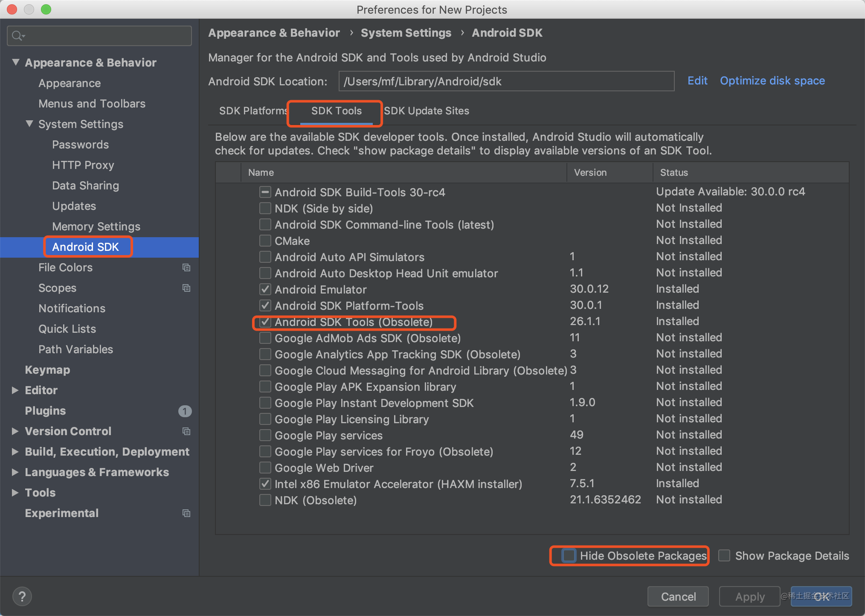The image size is (865, 616).
Task: Switch to the SDK Platforms tab
Action: click(x=253, y=111)
